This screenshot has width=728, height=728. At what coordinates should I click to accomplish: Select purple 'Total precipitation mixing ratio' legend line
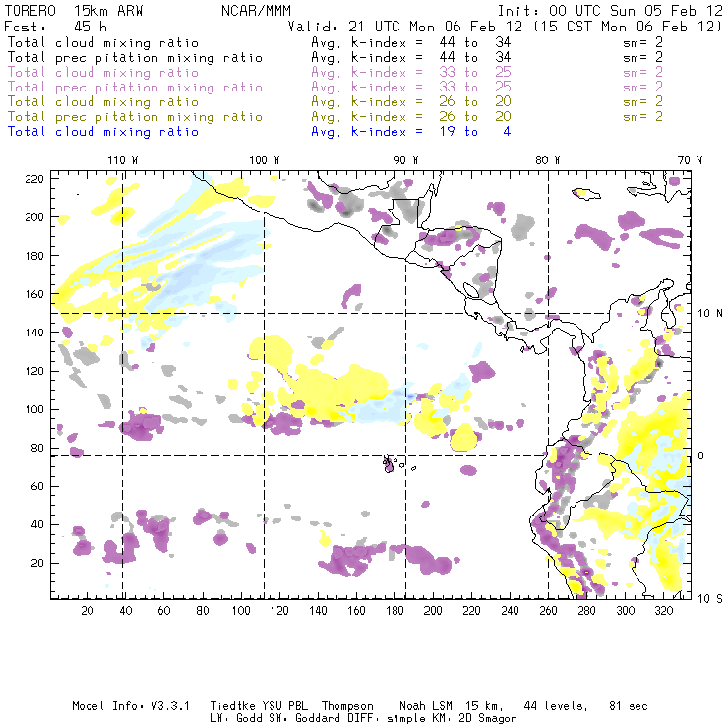coord(135,88)
